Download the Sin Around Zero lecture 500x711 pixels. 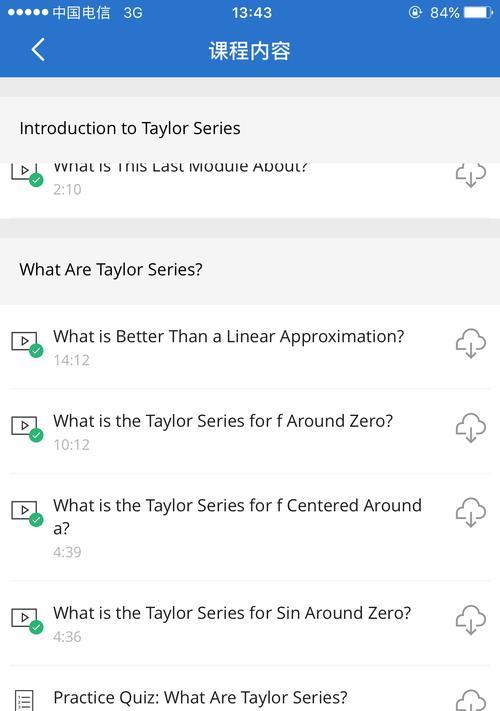471,619
